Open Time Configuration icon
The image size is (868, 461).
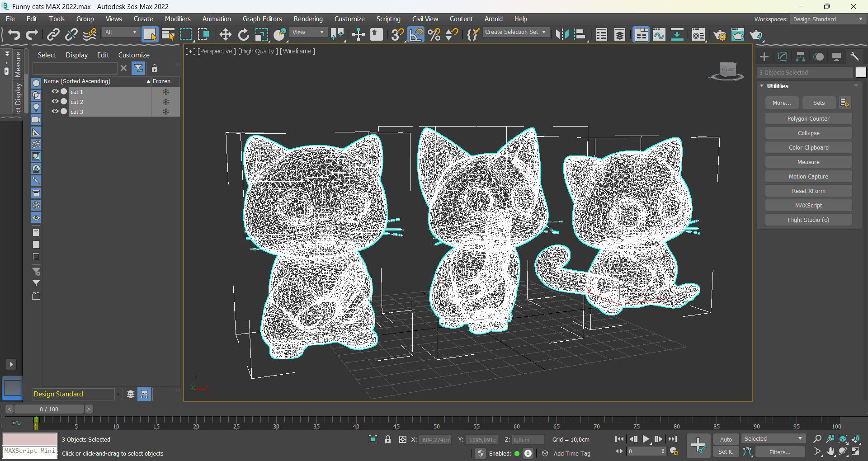(674, 452)
